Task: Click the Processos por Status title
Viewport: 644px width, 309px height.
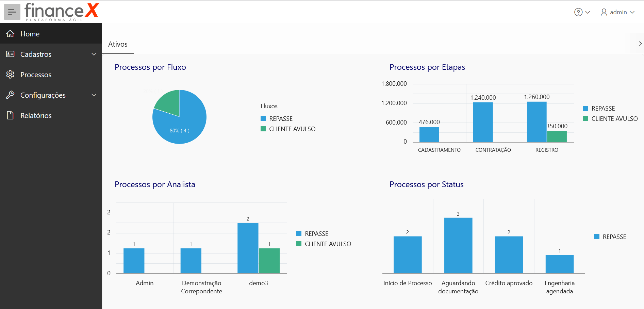Action: coord(427,184)
